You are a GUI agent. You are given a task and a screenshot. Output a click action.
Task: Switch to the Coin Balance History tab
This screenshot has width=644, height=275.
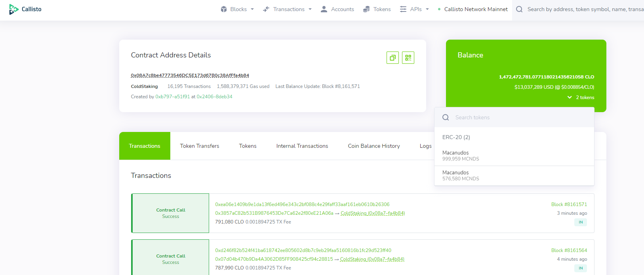(374, 146)
